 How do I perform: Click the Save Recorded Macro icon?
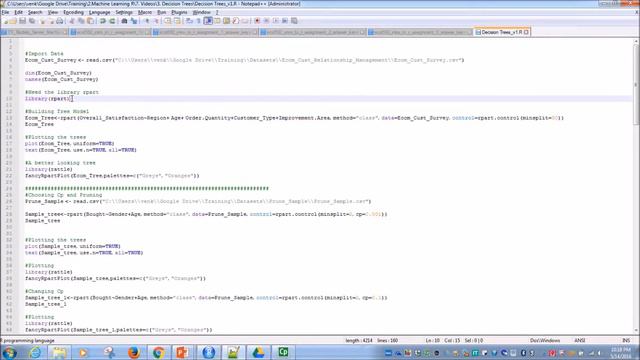pos(294,21)
